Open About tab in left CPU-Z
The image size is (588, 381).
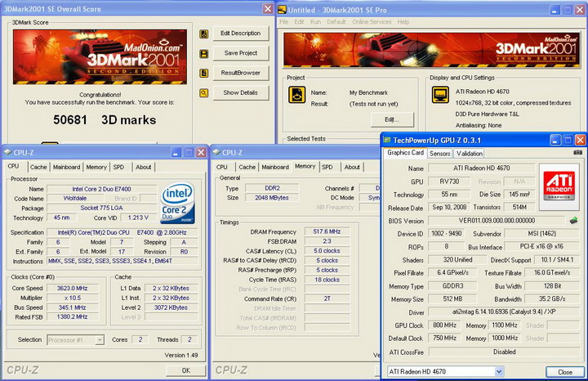pos(143,167)
